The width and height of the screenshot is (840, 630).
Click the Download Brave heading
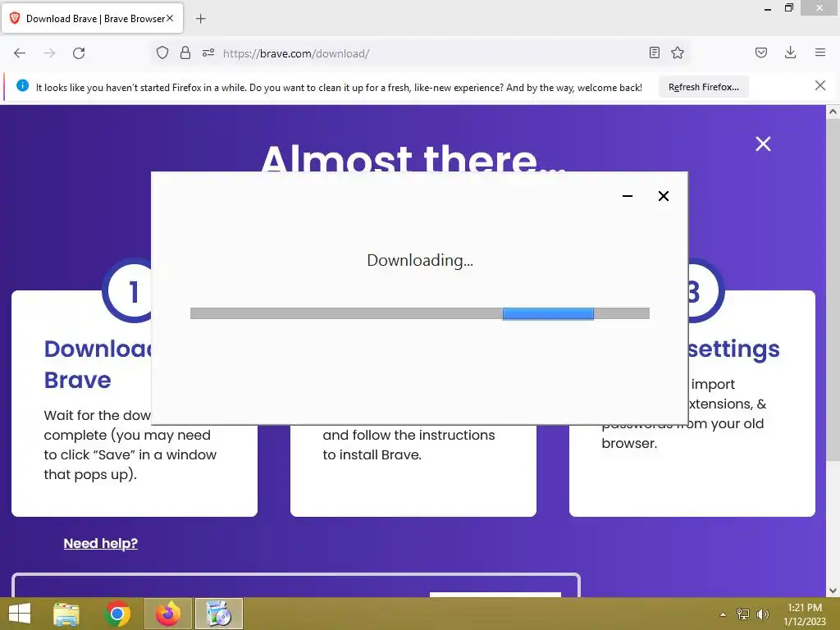(x=98, y=364)
